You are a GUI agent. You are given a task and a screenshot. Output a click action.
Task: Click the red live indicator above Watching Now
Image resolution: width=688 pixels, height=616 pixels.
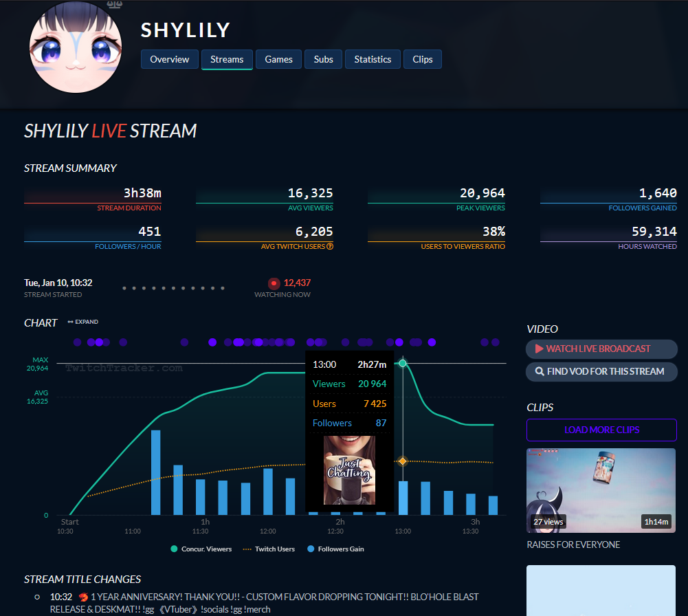[x=274, y=283]
